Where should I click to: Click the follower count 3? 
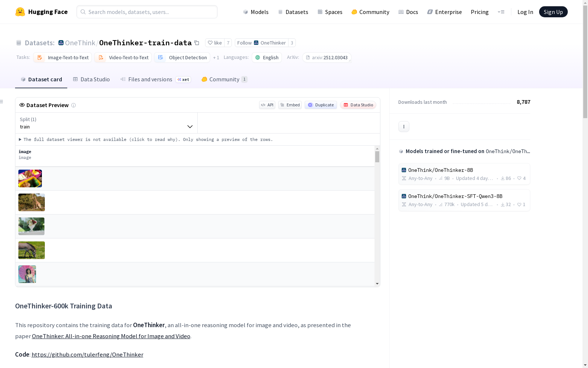(292, 43)
